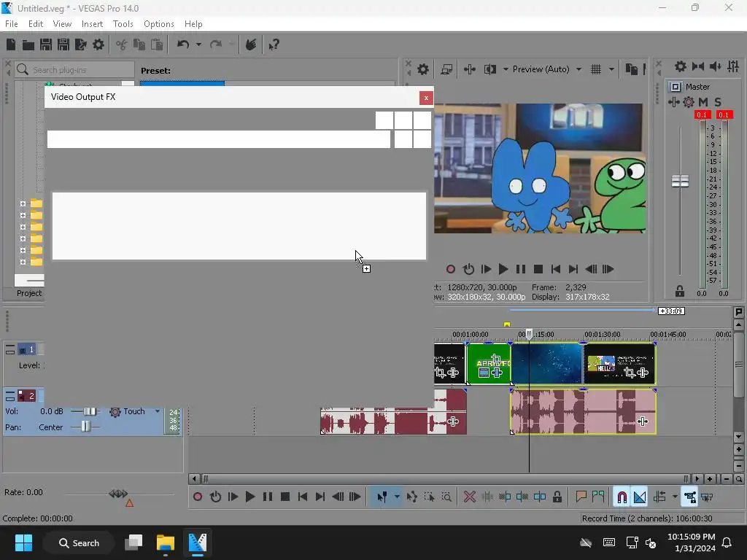Toggle the preview Overlays grid
The height and width of the screenshot is (560, 747).
[x=596, y=69]
